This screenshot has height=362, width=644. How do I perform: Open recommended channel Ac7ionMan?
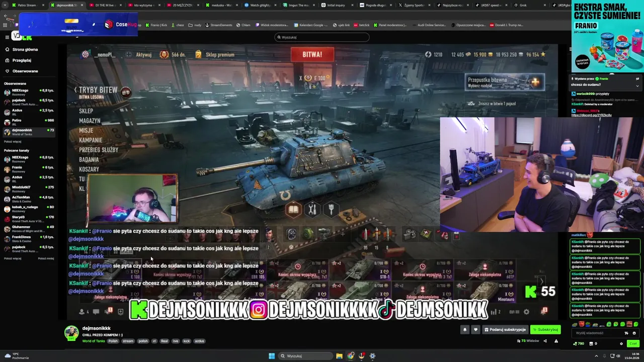click(29, 199)
